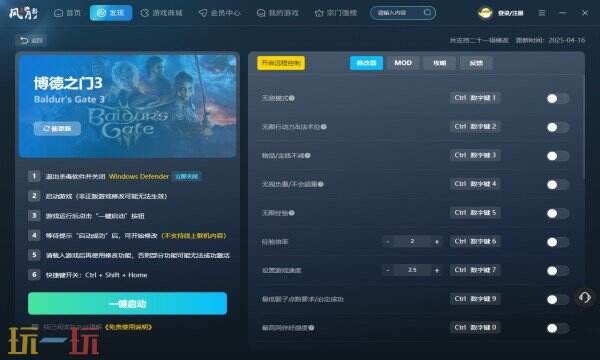The height and width of the screenshot is (360, 600).
Task: Open the 反馈 tab after 攻略
Action: click(476, 63)
